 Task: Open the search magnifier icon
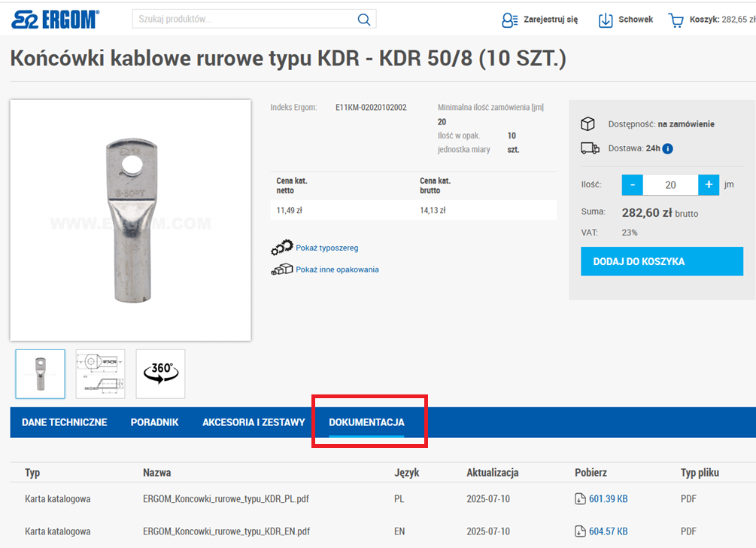pyautogui.click(x=363, y=19)
